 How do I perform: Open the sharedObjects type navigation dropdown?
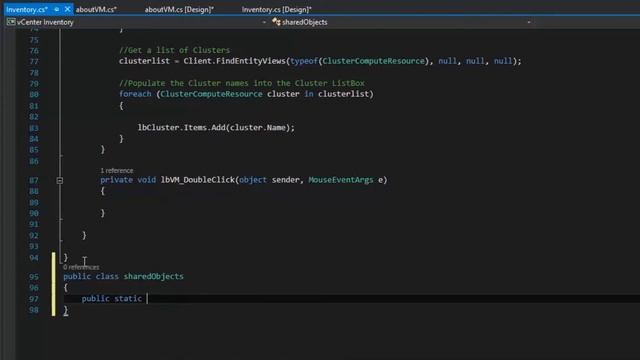(x=529, y=22)
